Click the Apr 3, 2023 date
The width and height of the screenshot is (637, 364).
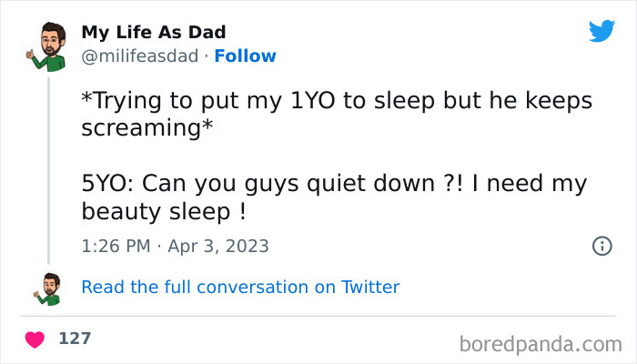click(218, 246)
